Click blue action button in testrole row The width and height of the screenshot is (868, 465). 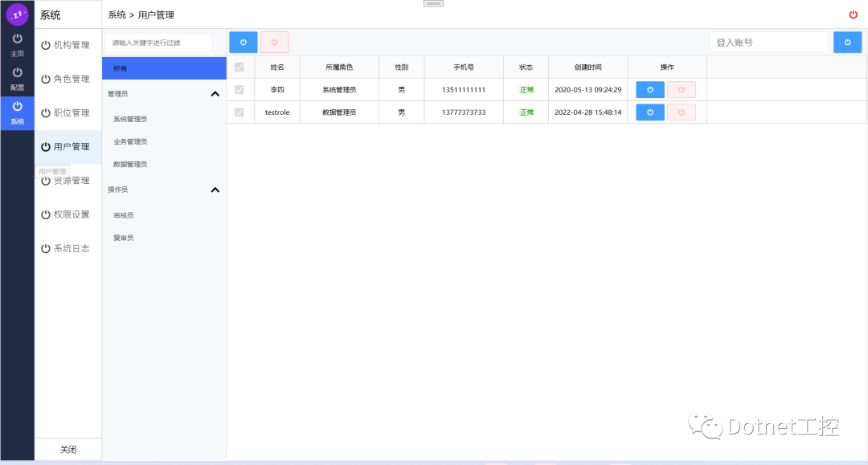click(650, 112)
